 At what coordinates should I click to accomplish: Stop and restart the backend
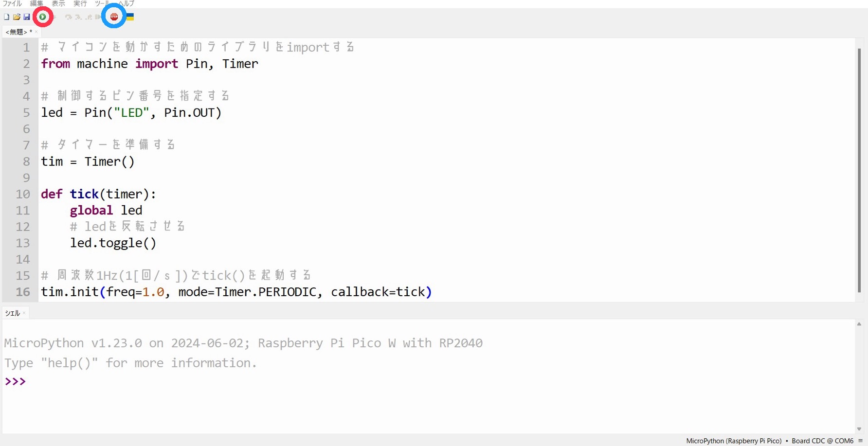click(x=113, y=16)
